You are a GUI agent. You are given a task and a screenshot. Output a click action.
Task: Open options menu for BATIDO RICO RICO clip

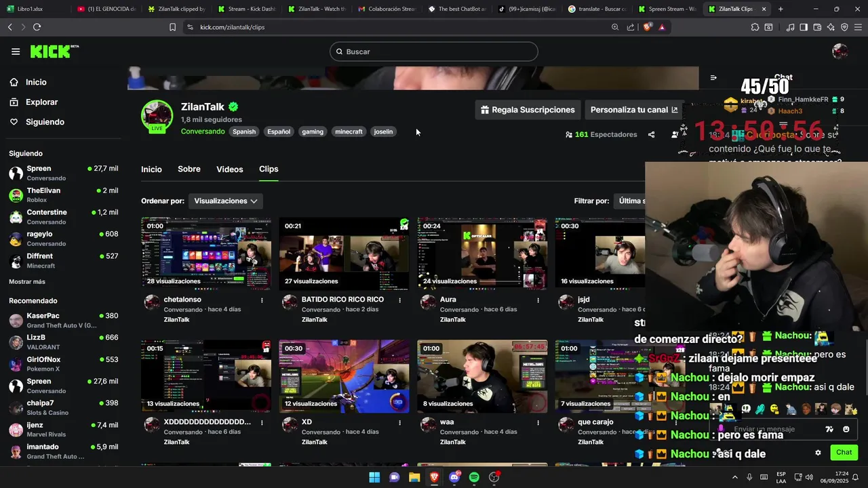point(400,300)
